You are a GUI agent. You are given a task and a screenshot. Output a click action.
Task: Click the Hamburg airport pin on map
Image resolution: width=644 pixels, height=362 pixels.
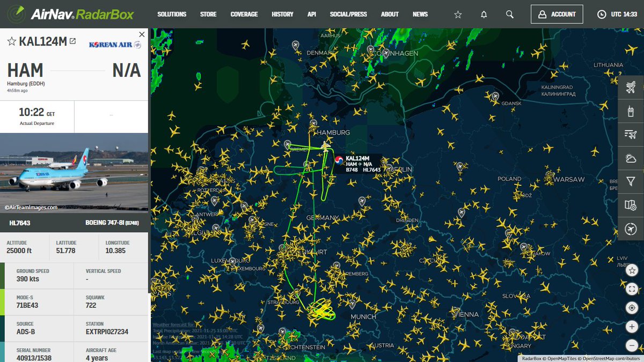tap(313, 124)
